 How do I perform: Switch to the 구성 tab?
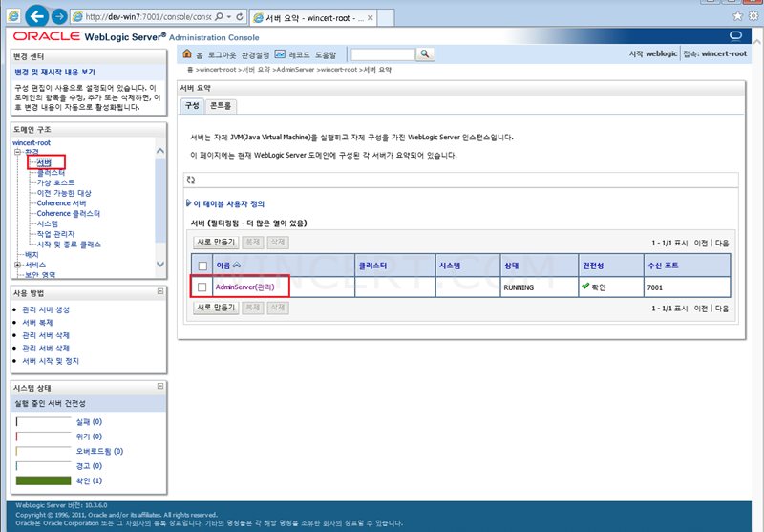192,106
